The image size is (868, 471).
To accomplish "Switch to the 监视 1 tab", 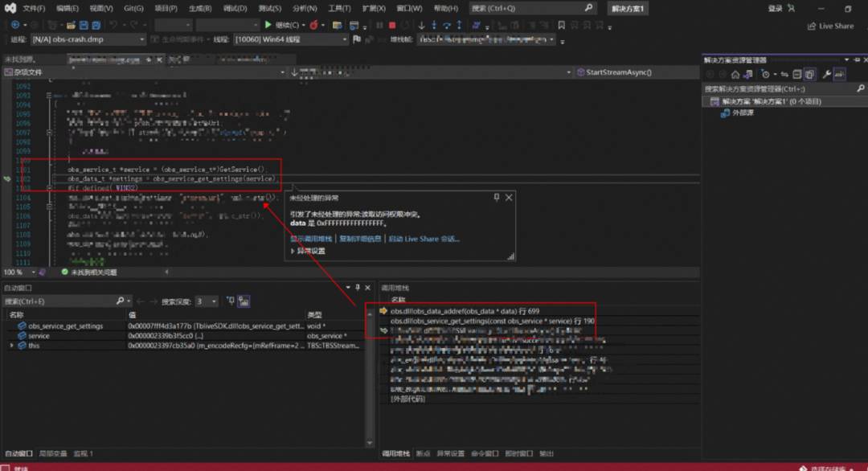I will click(x=83, y=453).
